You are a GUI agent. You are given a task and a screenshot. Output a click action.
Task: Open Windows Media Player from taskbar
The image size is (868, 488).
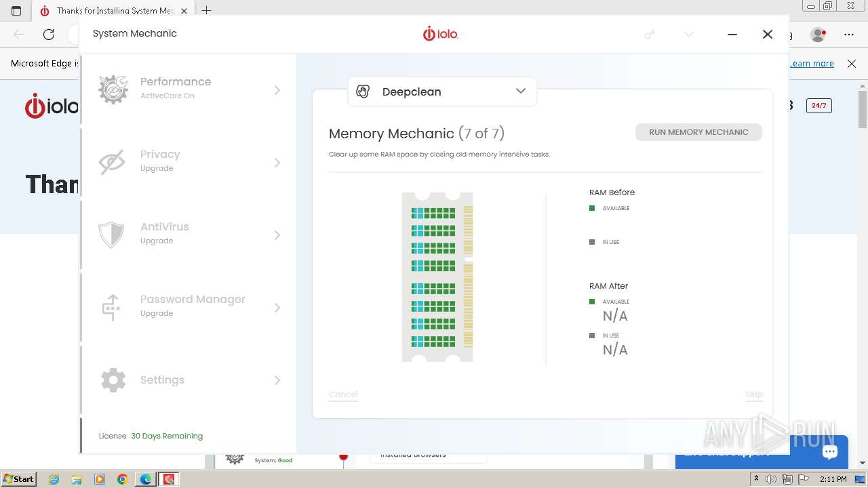pyautogui.click(x=100, y=479)
